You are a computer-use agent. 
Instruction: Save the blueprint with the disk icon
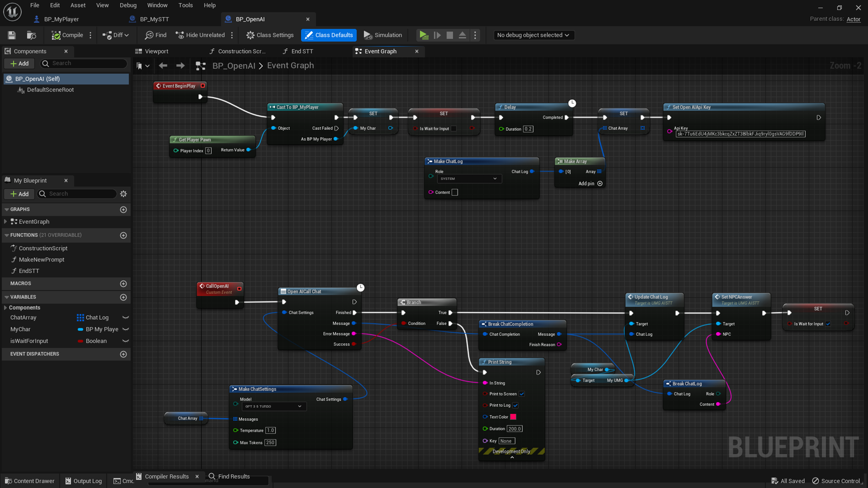11,35
